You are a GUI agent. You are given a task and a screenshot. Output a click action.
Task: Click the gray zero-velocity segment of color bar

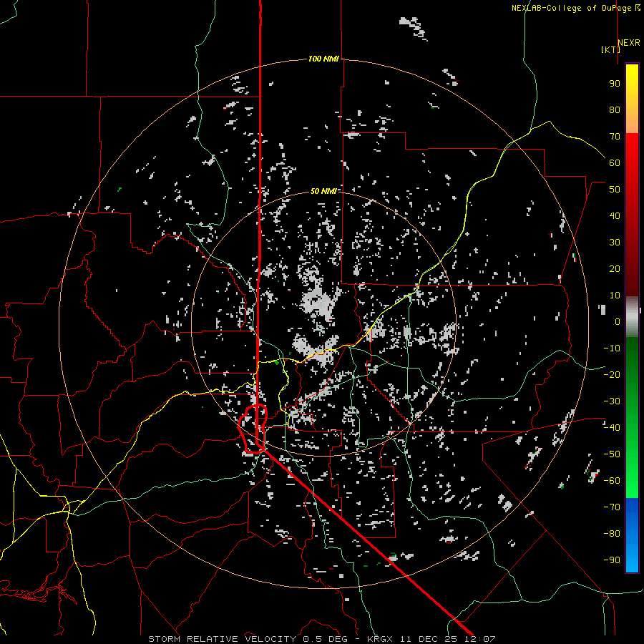[x=632, y=316]
